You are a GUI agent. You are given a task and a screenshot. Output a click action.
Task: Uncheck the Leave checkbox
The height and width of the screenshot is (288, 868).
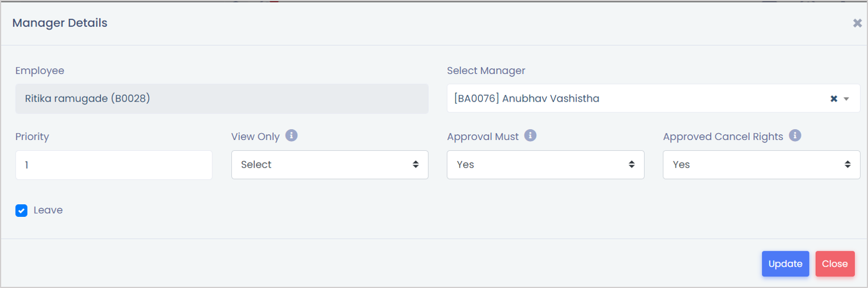click(x=21, y=211)
